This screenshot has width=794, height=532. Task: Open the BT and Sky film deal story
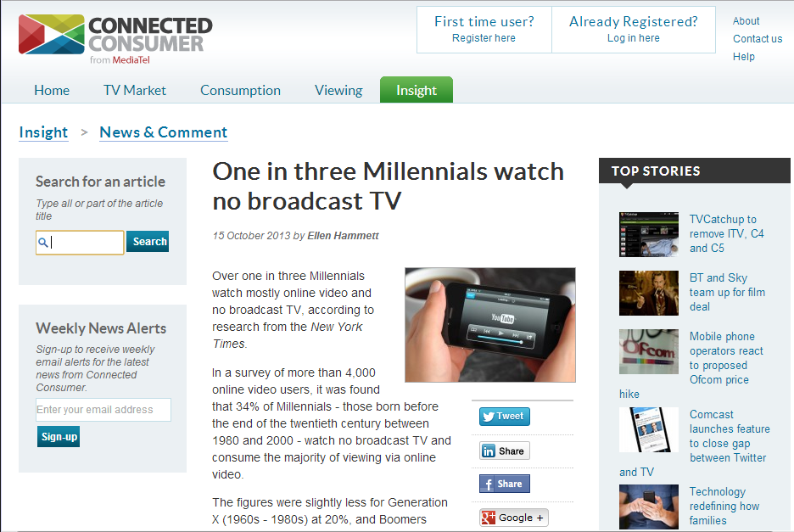(x=727, y=293)
